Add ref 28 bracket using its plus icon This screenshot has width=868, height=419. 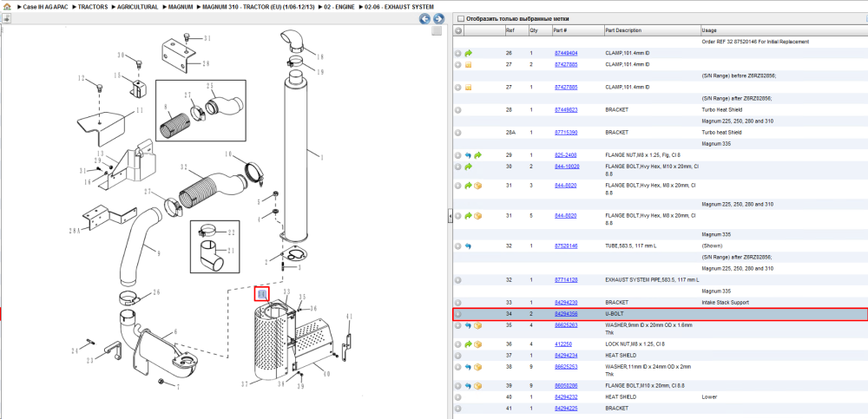[x=458, y=110]
